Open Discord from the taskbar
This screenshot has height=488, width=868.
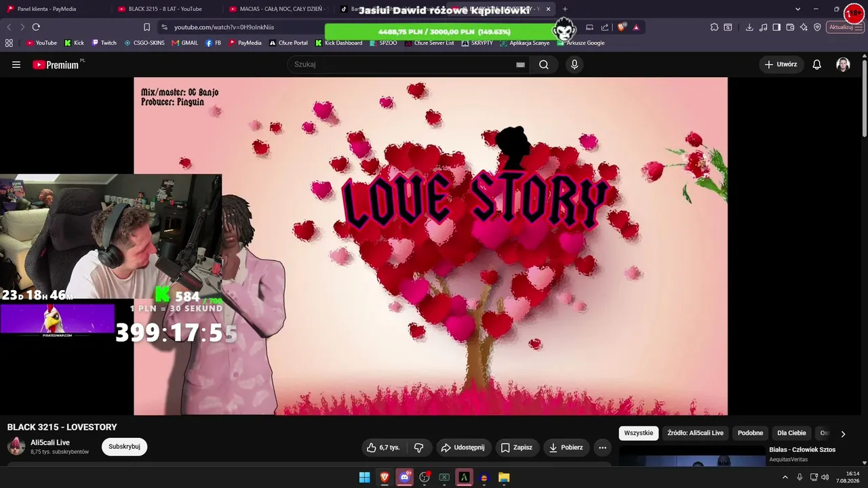pyautogui.click(x=405, y=477)
